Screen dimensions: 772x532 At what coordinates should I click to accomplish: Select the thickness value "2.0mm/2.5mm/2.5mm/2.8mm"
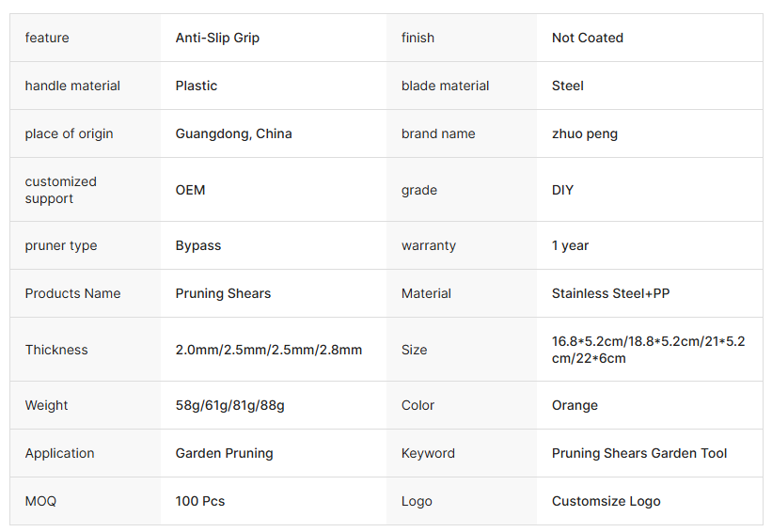click(268, 350)
